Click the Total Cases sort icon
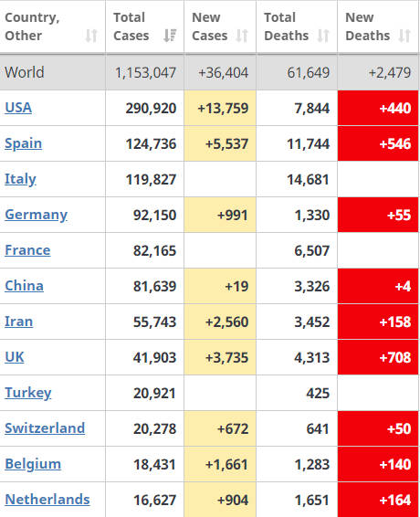 [x=170, y=36]
